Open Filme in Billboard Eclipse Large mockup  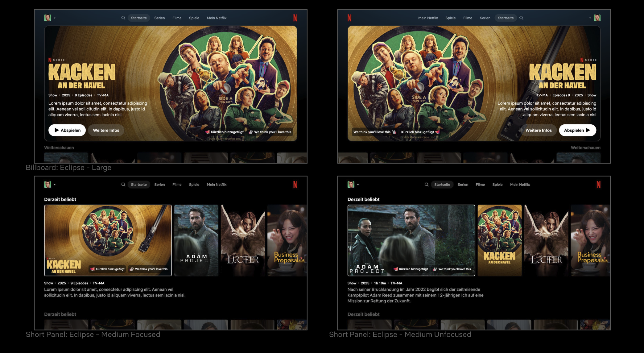[177, 18]
